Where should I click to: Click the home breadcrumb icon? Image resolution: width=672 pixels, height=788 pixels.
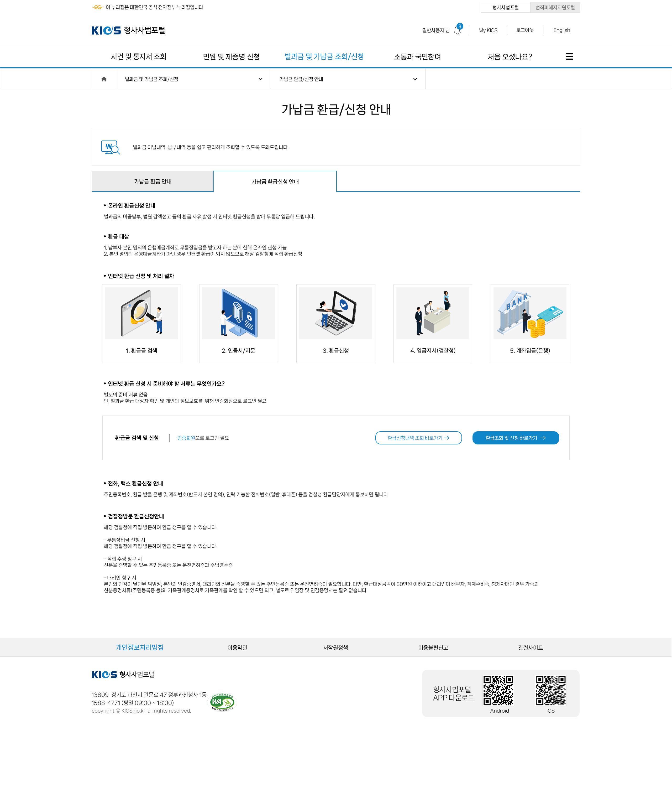tap(104, 79)
